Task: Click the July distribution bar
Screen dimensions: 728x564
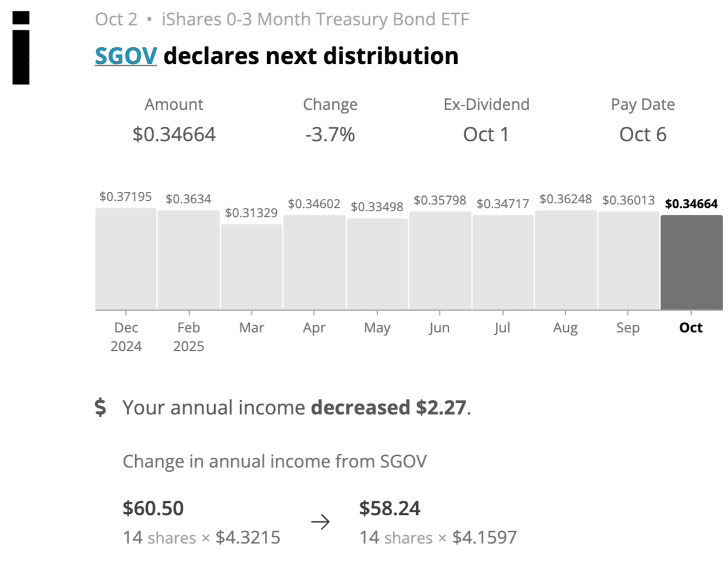Action: point(502,262)
